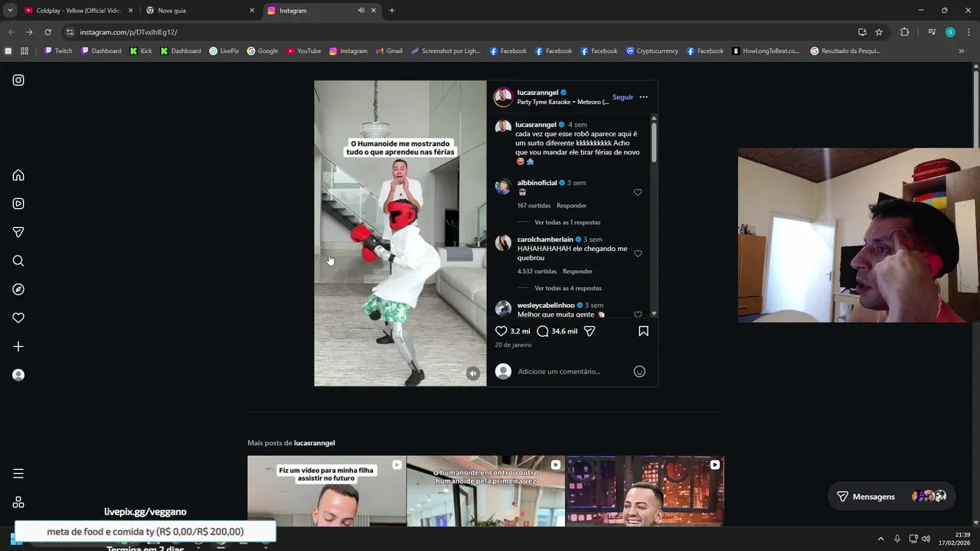Mute the Instagram tab audio icon
980x551 pixels.
click(x=361, y=11)
